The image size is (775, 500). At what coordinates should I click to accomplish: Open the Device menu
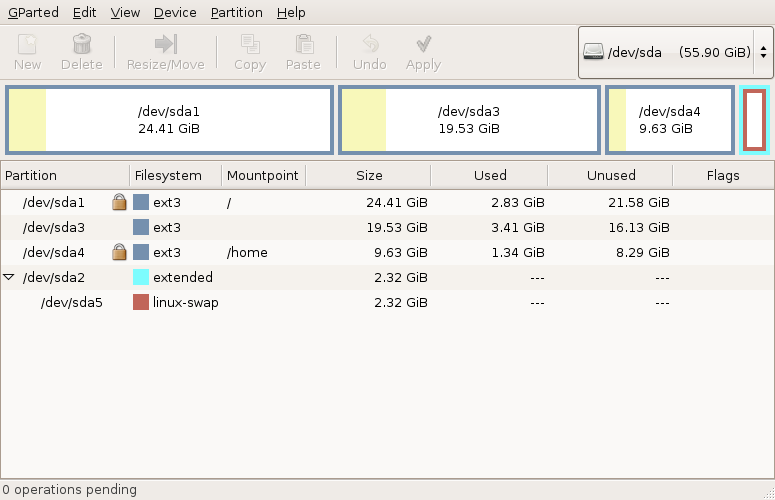coord(175,12)
